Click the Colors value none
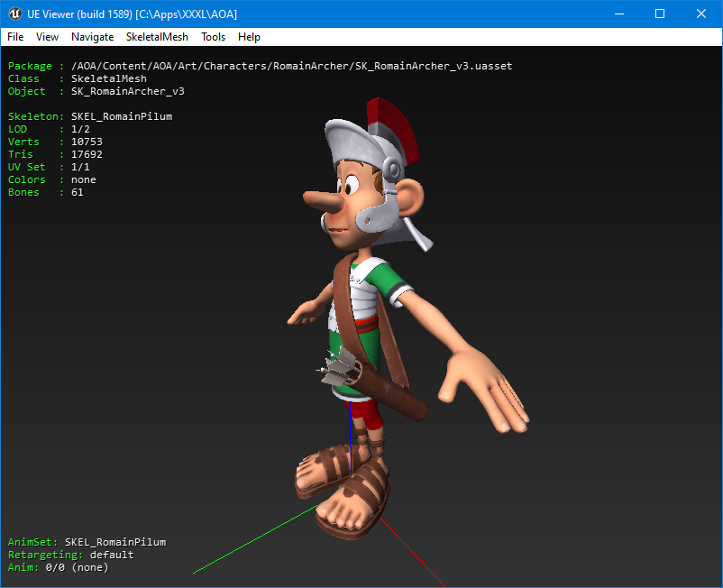Viewport: 723px width, 588px height. click(x=84, y=179)
